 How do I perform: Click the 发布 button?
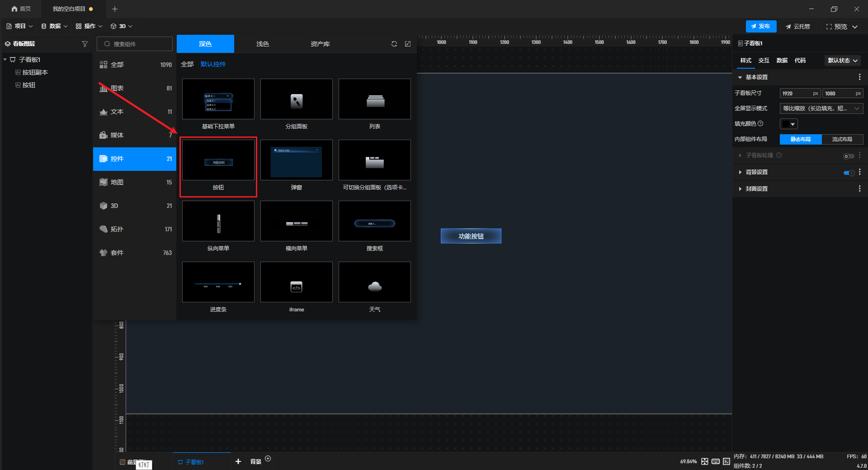point(761,26)
